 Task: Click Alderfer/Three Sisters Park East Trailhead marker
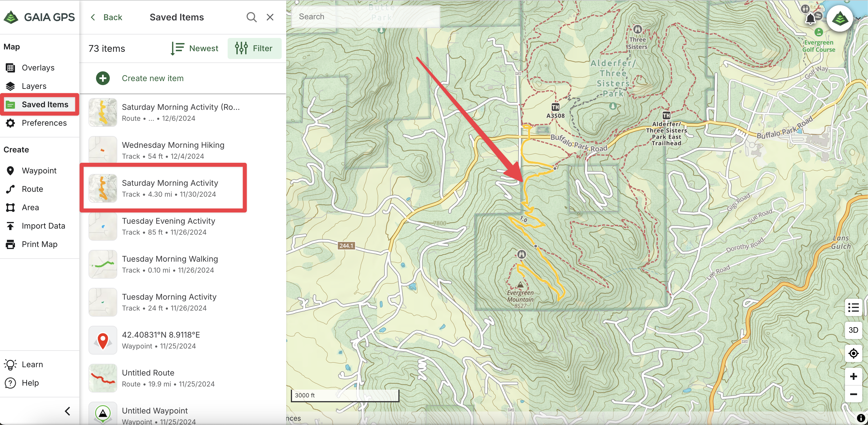click(x=666, y=116)
